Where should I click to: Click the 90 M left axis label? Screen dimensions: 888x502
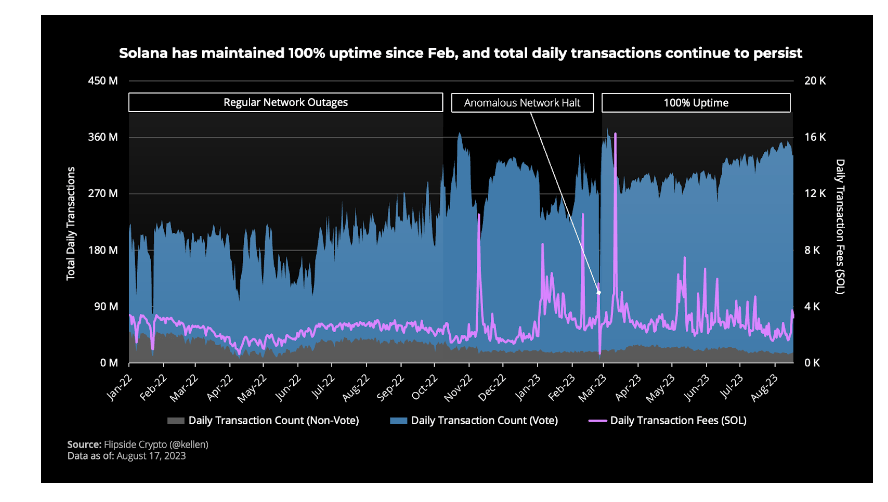[106, 307]
